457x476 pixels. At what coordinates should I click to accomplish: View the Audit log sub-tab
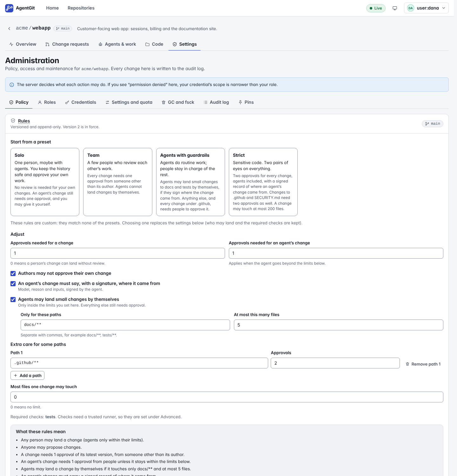[216, 102]
